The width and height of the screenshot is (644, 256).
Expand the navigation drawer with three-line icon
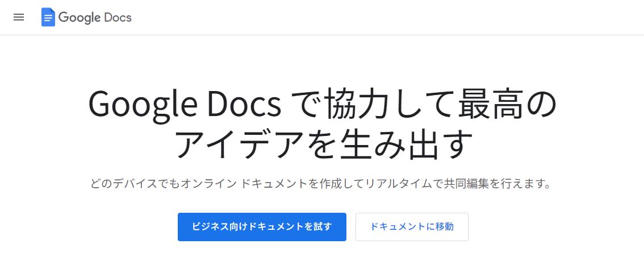point(19,17)
